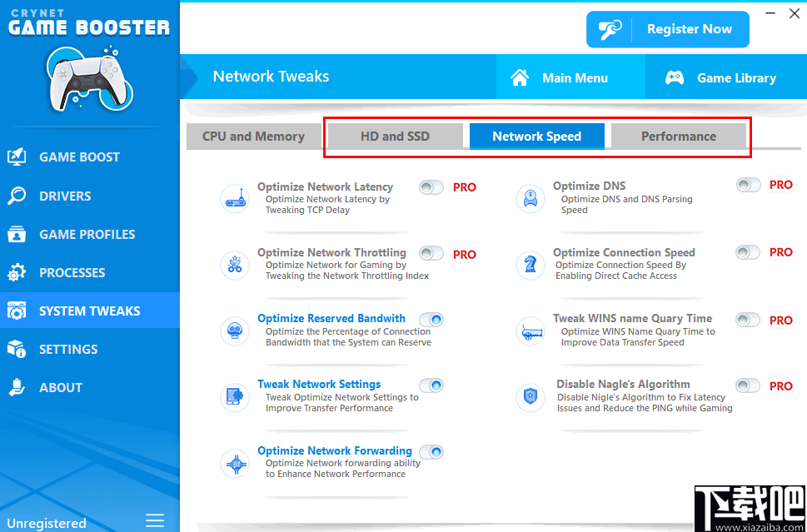The height and width of the screenshot is (532, 807).
Task: Click the Optimize Reserved Bandwith title
Action: [331, 319]
